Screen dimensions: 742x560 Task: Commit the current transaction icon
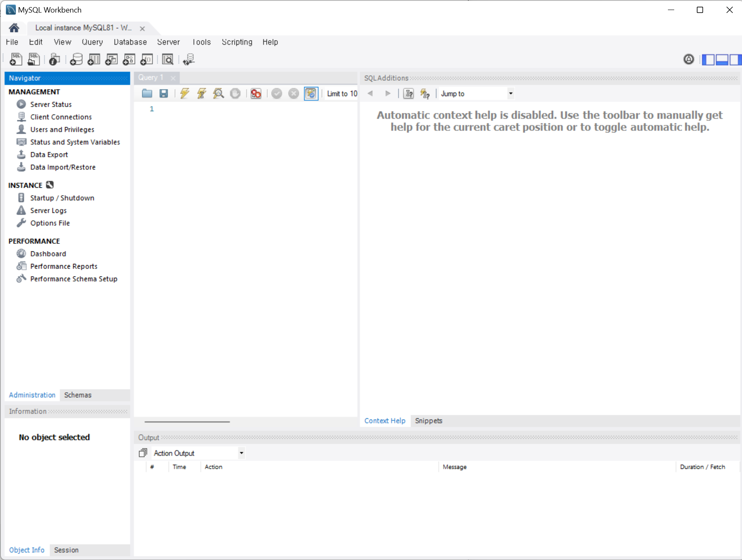pyautogui.click(x=277, y=93)
